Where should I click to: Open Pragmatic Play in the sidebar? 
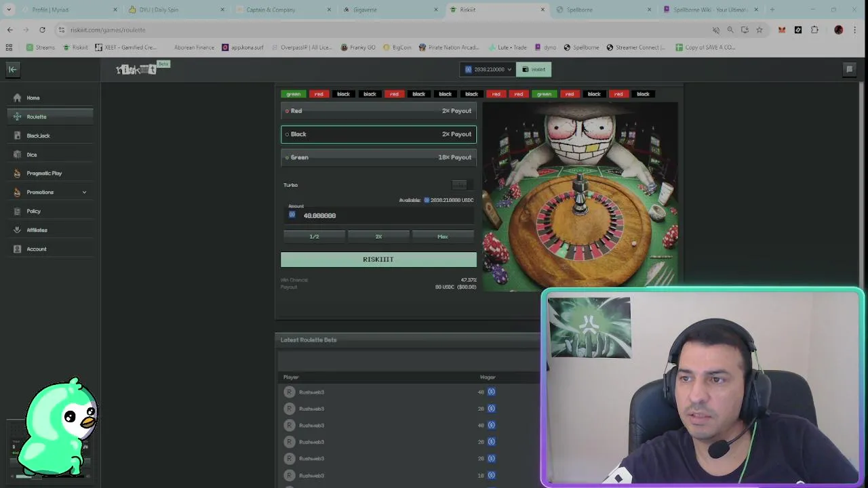[50, 174]
